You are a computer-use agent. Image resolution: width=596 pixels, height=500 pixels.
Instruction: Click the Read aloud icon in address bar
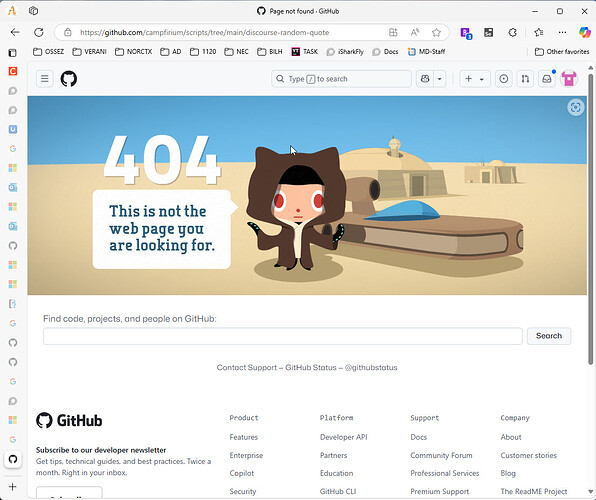(415, 32)
